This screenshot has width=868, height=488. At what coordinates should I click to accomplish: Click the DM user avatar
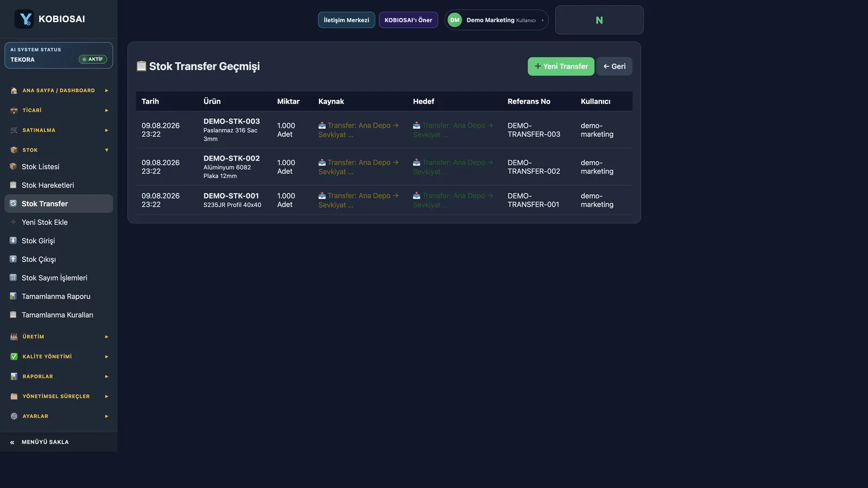pyautogui.click(x=455, y=20)
